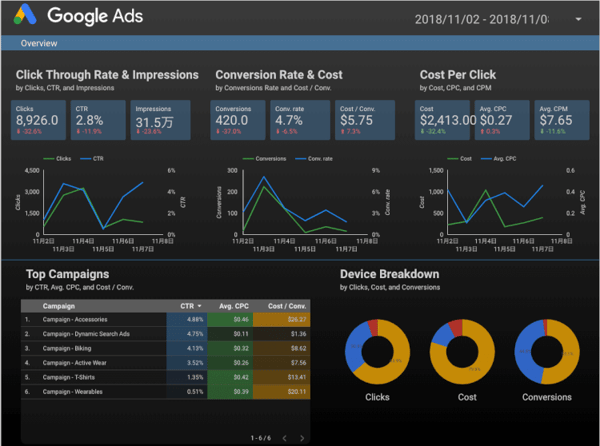The image size is (600, 446).
Task: Select the Campaign - Accessories row
Action: 165,319
